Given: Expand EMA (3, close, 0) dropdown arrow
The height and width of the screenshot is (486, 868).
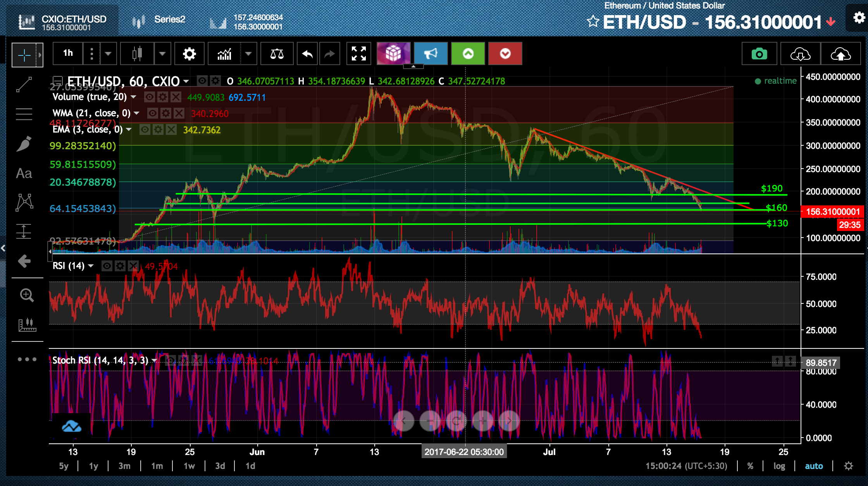Looking at the screenshot, I should [129, 129].
